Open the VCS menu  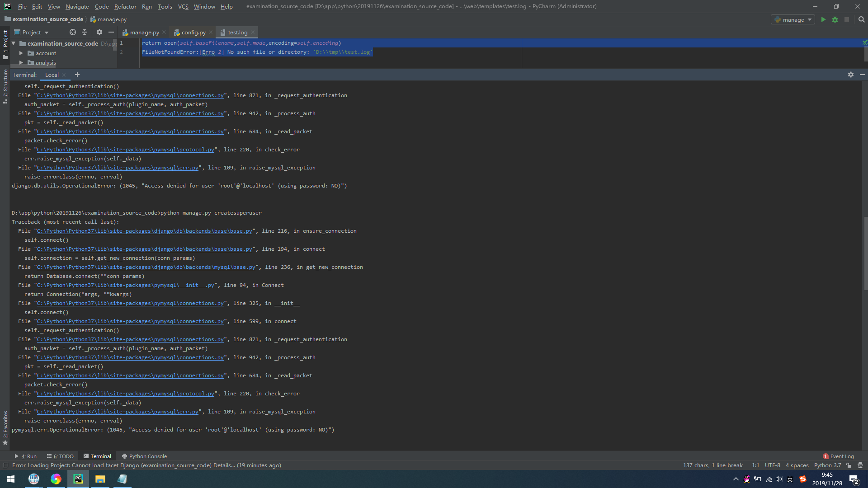click(183, 6)
